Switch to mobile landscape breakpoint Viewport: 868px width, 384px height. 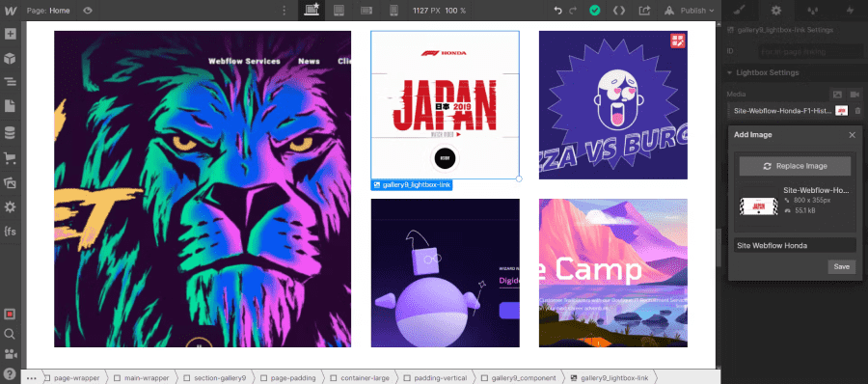click(x=366, y=10)
